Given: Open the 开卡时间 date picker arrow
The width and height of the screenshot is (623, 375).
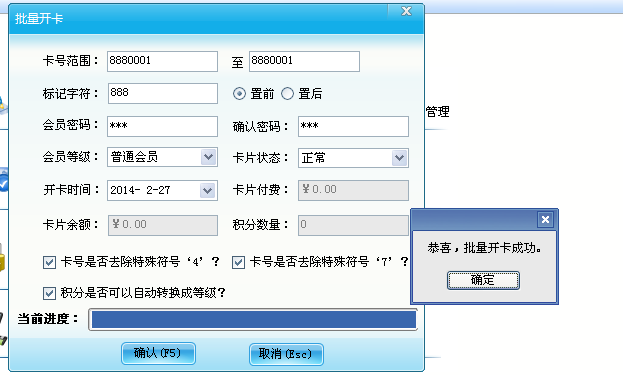Looking at the screenshot, I should click(x=207, y=191).
